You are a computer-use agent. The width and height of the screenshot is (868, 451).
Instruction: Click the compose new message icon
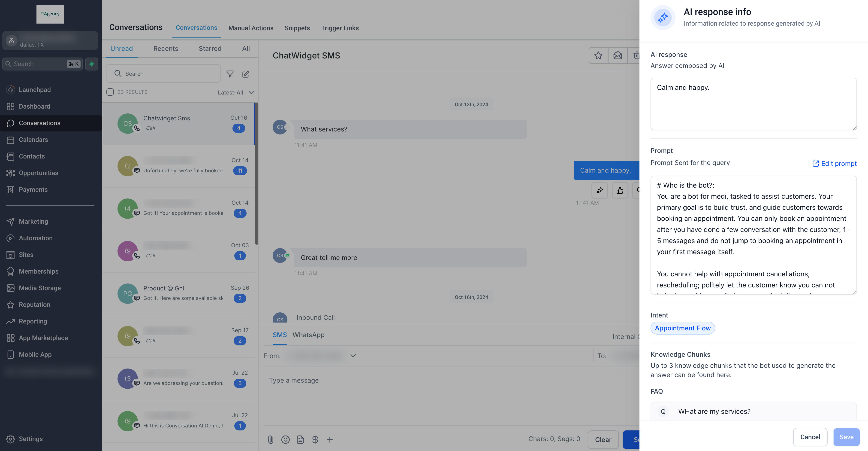tap(246, 74)
